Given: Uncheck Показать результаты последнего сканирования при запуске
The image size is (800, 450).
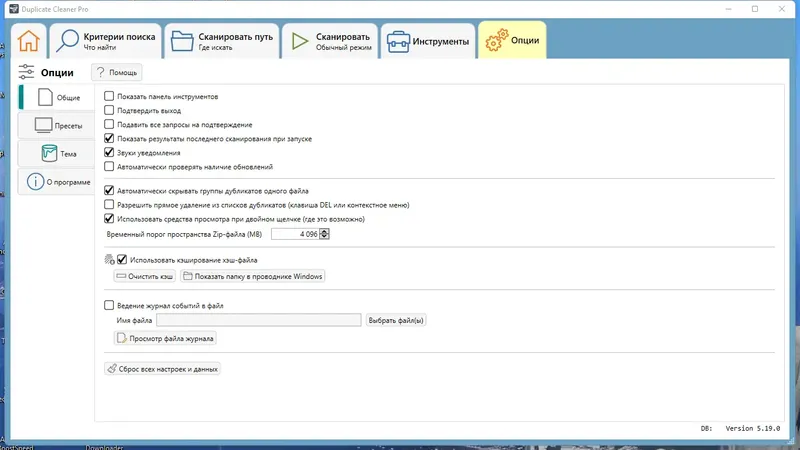Looking at the screenshot, I should [109, 138].
